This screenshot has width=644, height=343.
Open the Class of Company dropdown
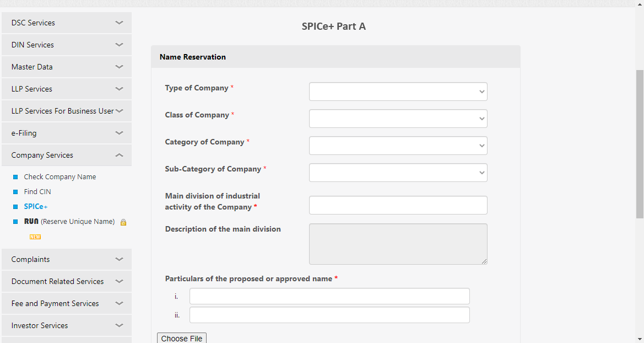pyautogui.click(x=398, y=119)
